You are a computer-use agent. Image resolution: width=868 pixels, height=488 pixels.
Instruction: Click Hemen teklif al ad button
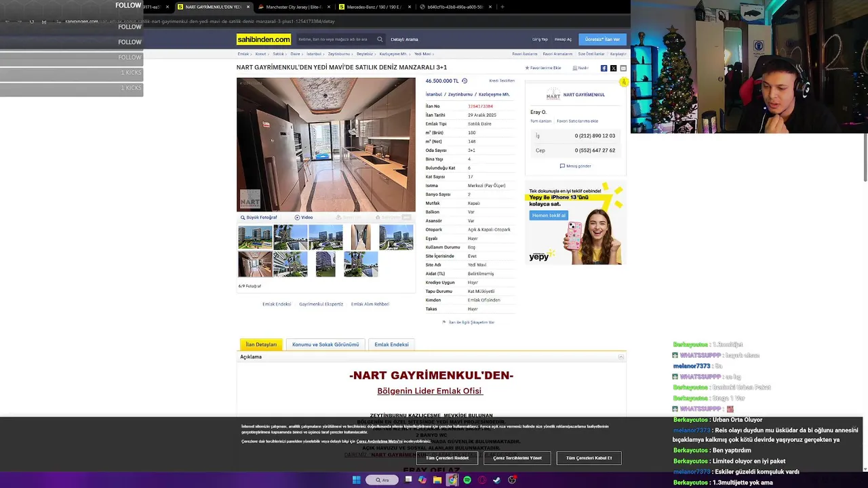[x=548, y=216]
